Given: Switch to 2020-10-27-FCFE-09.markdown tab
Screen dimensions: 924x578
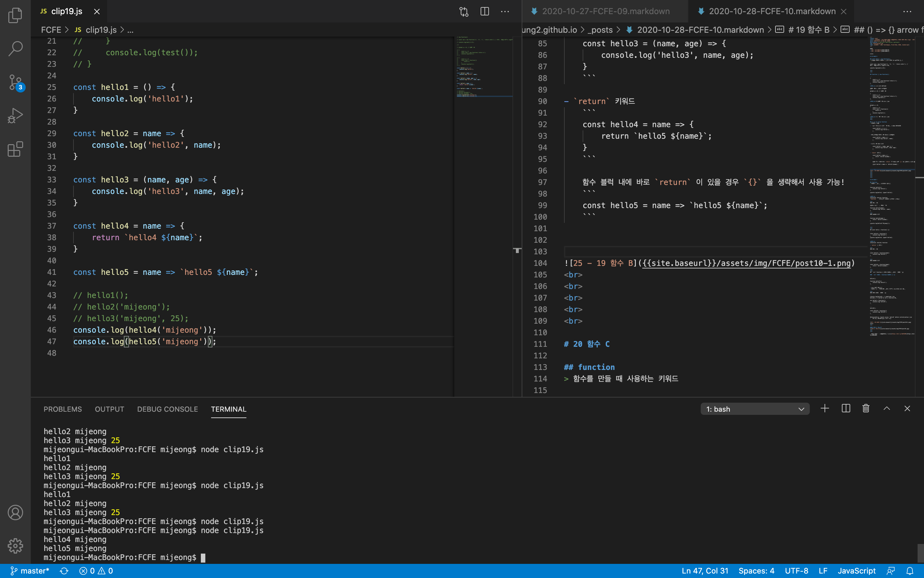Looking at the screenshot, I should click(605, 12).
